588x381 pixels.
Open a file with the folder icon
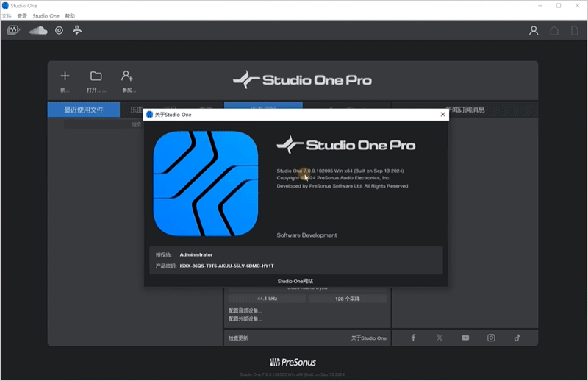coord(96,76)
